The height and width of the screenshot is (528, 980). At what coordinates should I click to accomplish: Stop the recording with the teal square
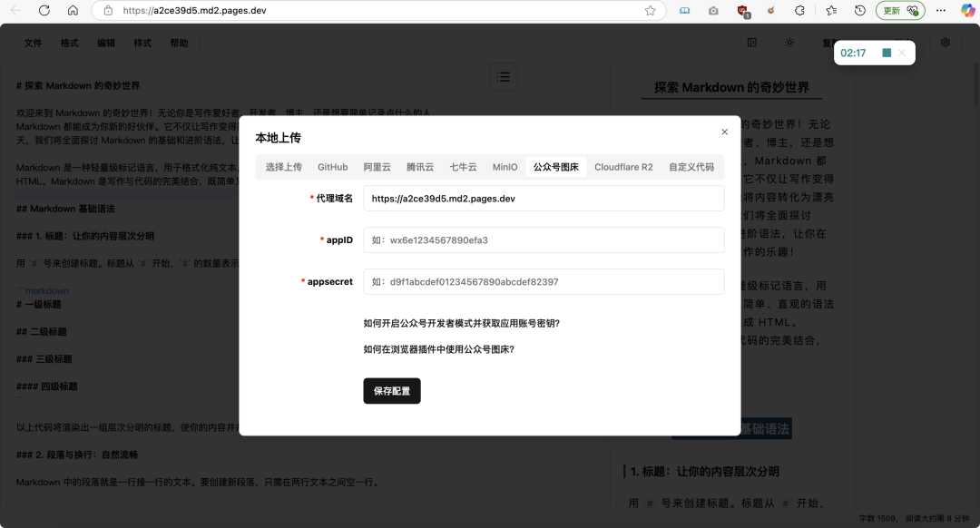[x=887, y=53]
